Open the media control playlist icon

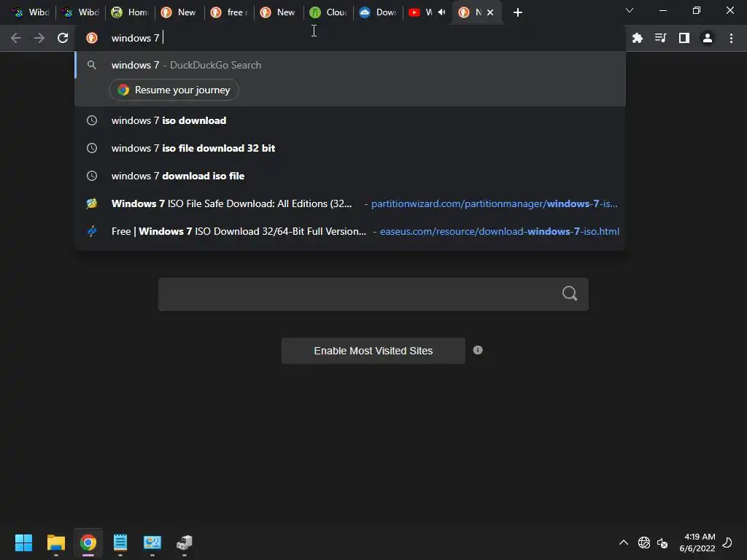660,38
